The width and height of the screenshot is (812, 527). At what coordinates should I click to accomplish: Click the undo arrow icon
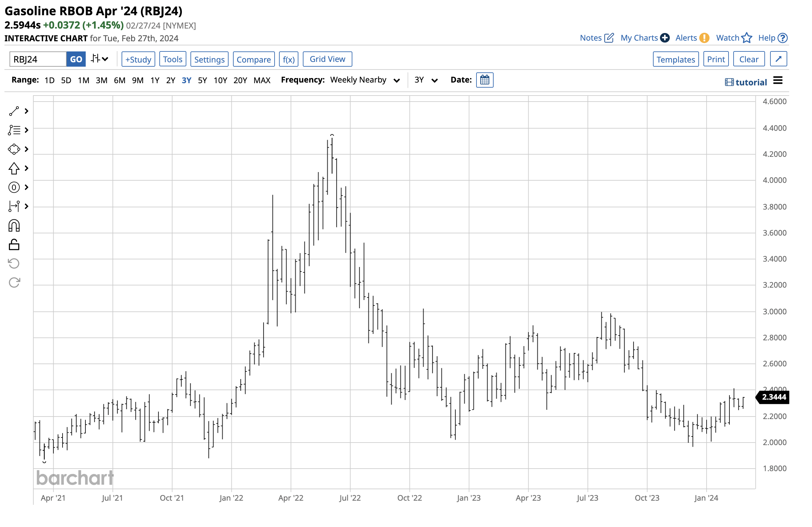[14, 263]
